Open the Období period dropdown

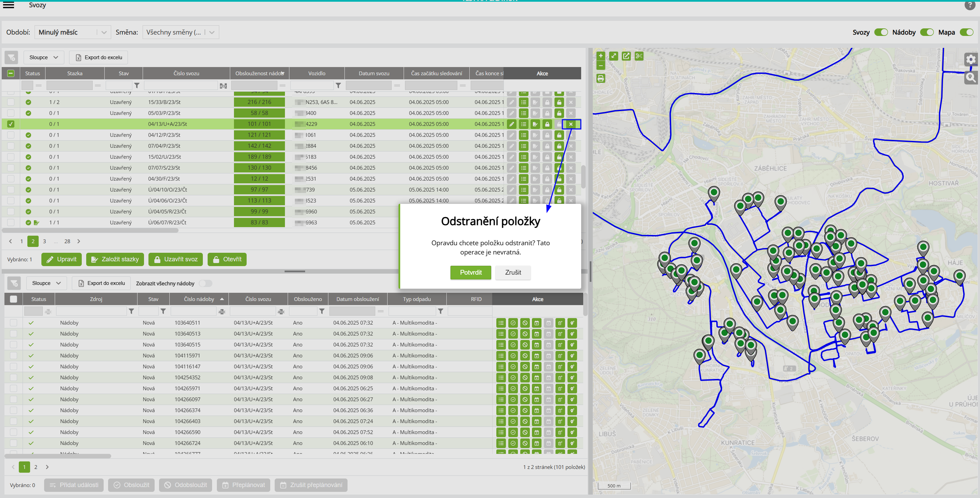click(72, 32)
